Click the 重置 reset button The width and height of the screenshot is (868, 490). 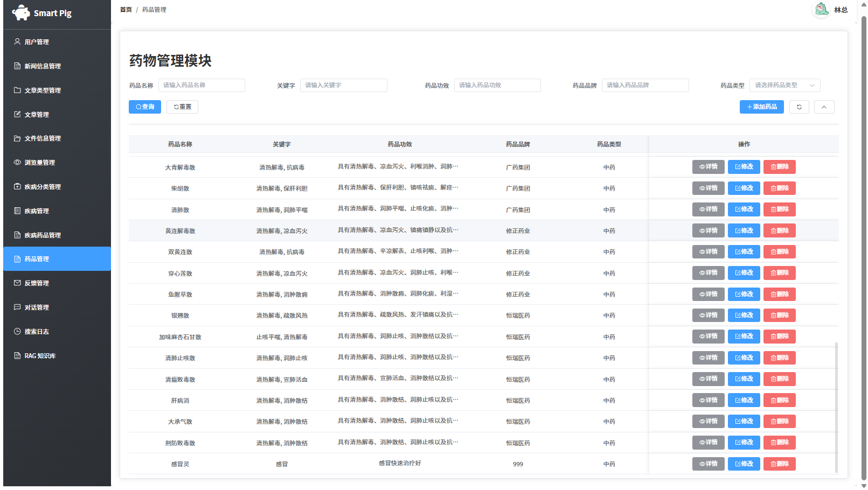coord(182,107)
